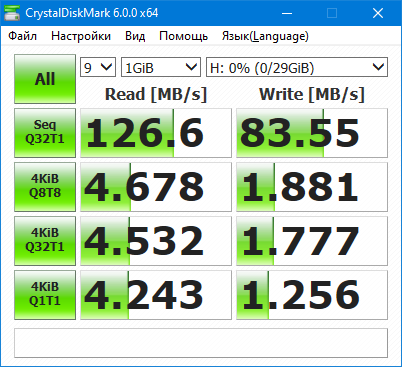
Task: Click the sequential write result 83.55
Action: point(312,133)
